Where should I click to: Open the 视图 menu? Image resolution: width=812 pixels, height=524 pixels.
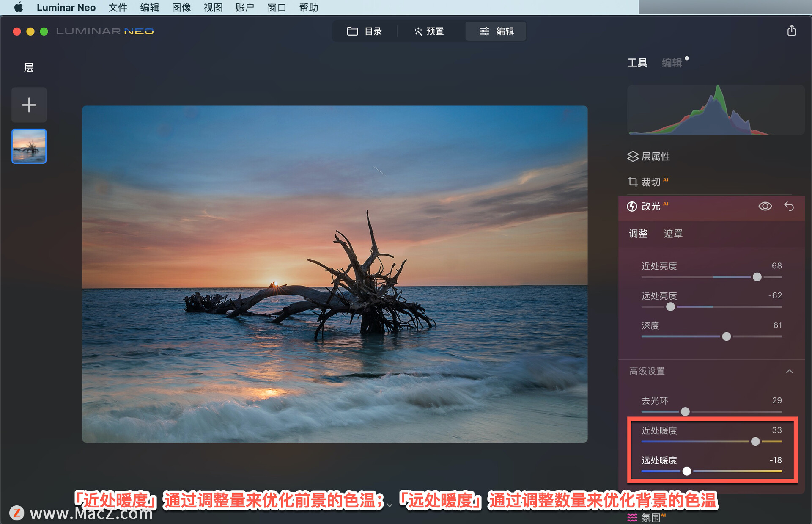click(x=213, y=7)
